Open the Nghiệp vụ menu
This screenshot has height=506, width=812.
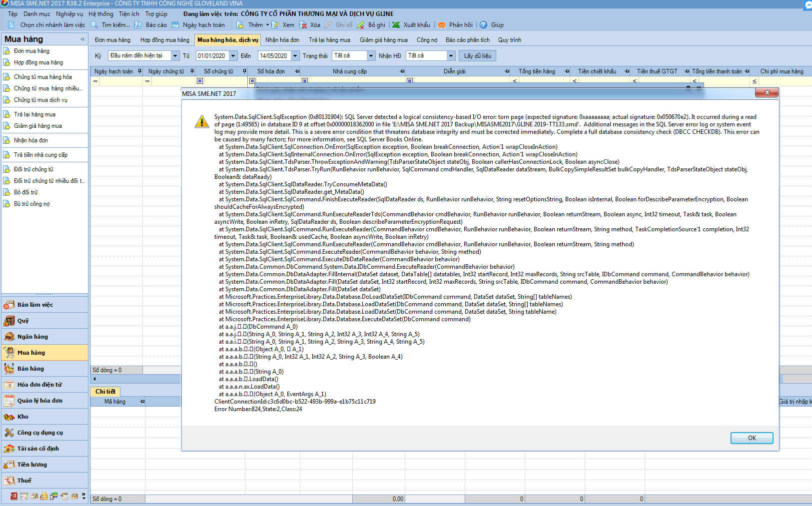click(x=69, y=14)
